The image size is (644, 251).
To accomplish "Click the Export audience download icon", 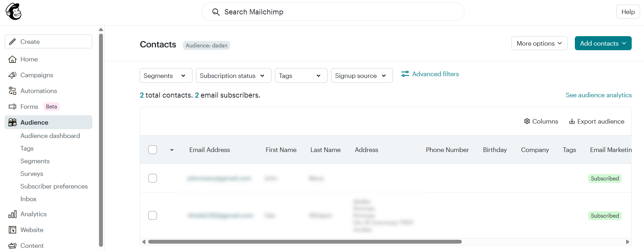I will (x=572, y=121).
